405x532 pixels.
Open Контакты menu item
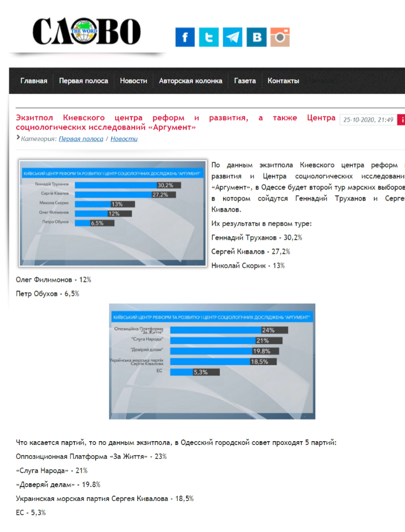(283, 81)
